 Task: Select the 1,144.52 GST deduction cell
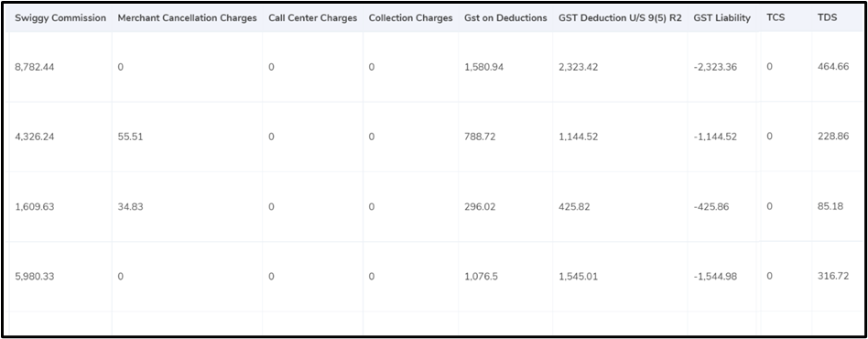(x=579, y=137)
